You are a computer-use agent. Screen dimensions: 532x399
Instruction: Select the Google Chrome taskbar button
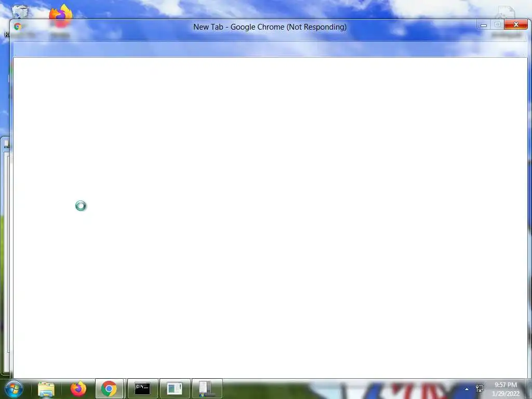click(109, 389)
